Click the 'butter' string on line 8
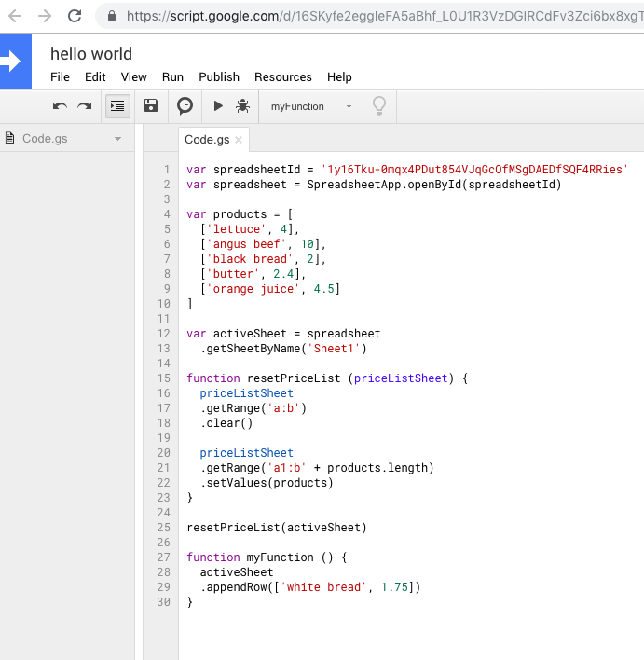 [233, 274]
